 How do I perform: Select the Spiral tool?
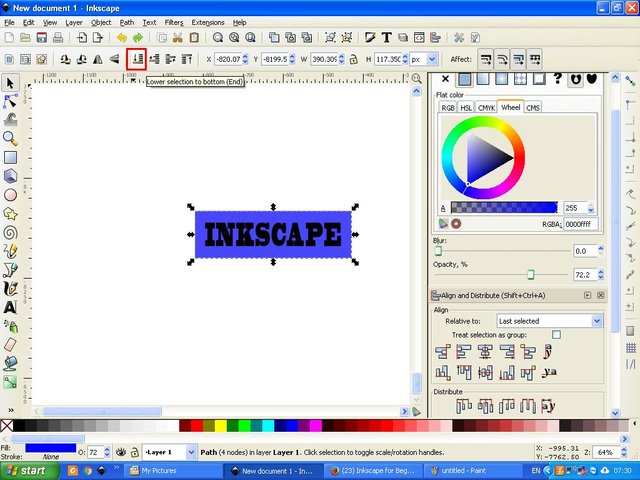(x=10, y=233)
